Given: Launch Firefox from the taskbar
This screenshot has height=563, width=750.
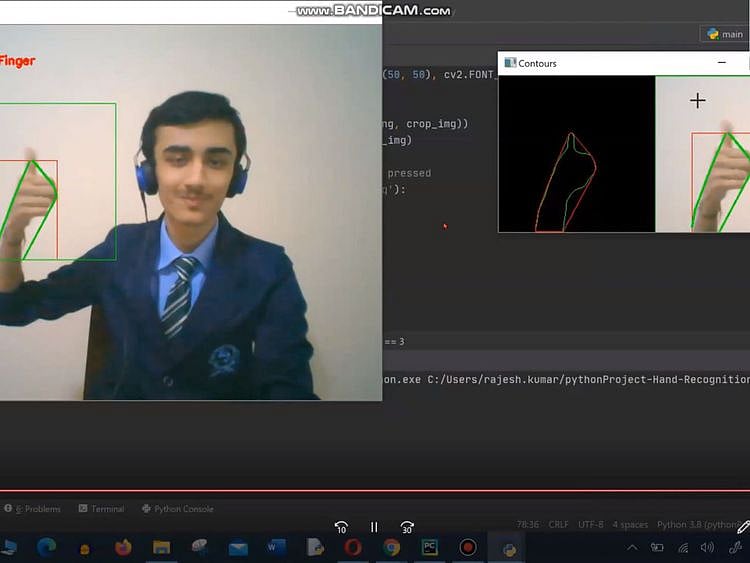Looking at the screenshot, I should click(x=123, y=547).
